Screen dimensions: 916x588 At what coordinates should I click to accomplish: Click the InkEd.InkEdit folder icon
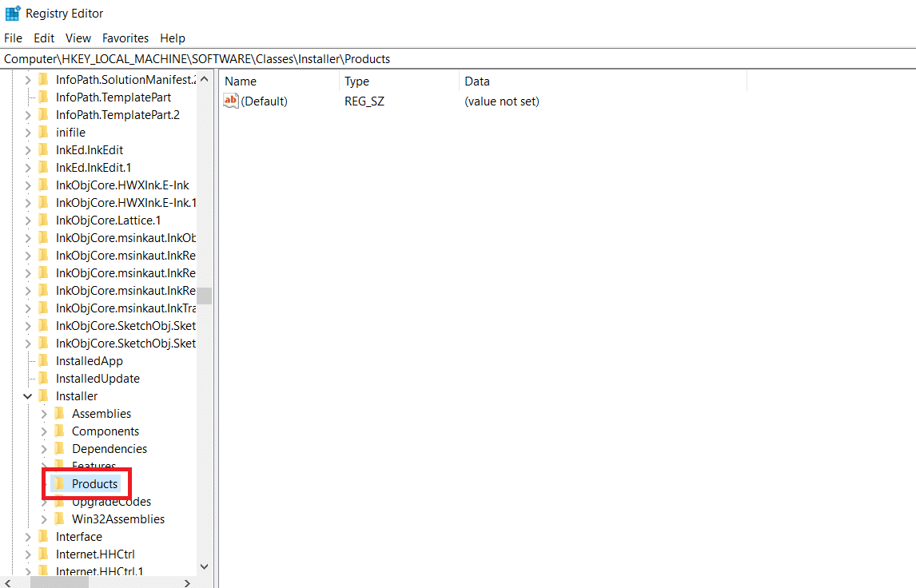[43, 149]
